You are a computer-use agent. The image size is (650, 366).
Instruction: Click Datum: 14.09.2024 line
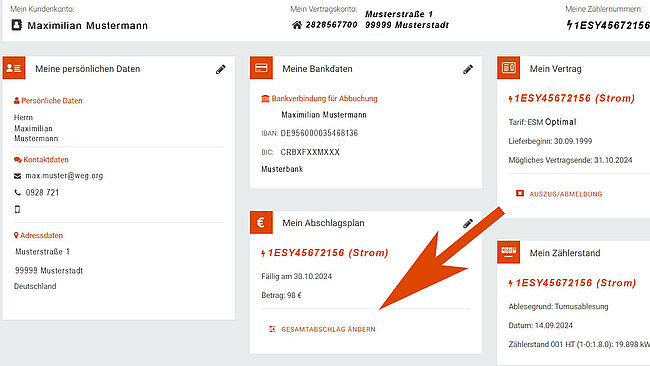coord(541,325)
